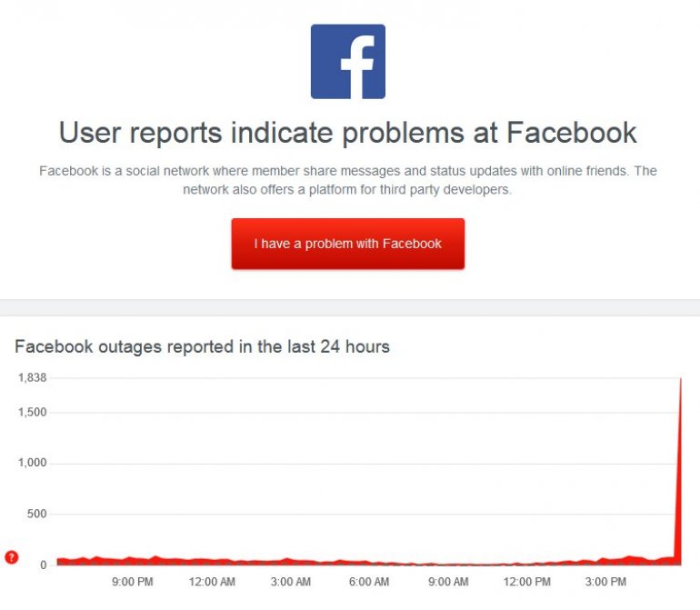Select the 12:00 AM time marker
Viewport: 700px width, 610px height.
pyautogui.click(x=212, y=582)
